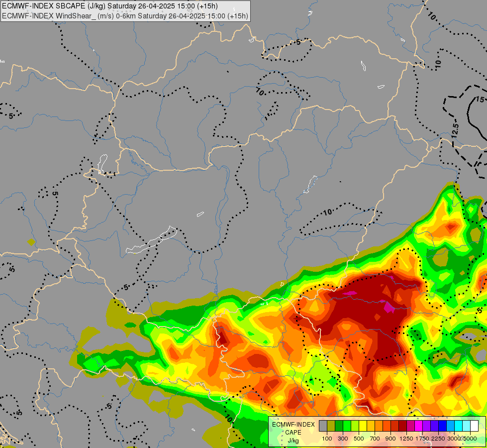Click the dark maroon-red swatch left of 1250
This screenshot has width=487, height=448.
[x=402, y=426]
